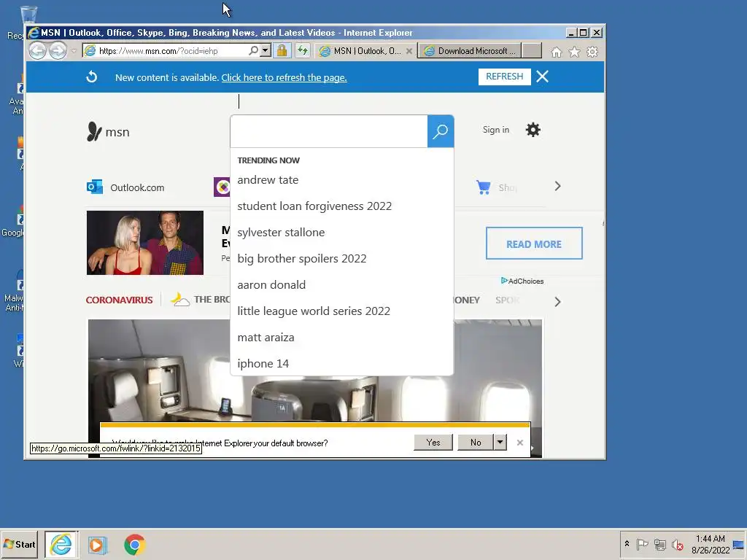This screenshot has width=747, height=560.
Task: Open the couple photo ad thumbnail
Action: click(x=145, y=243)
